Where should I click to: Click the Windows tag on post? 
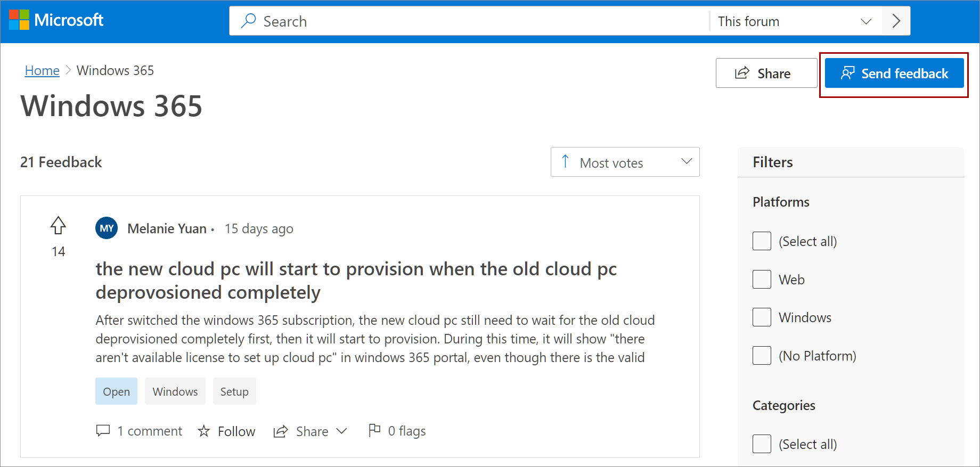click(175, 391)
